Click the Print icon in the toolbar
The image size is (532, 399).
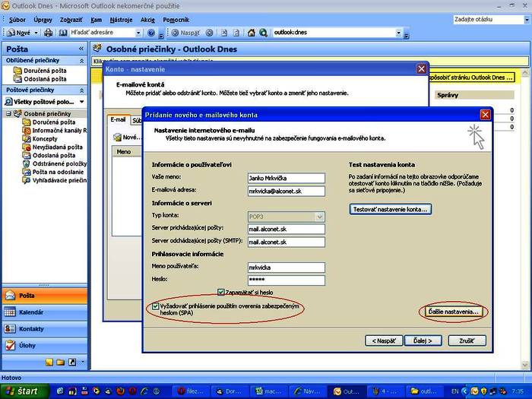(x=48, y=33)
